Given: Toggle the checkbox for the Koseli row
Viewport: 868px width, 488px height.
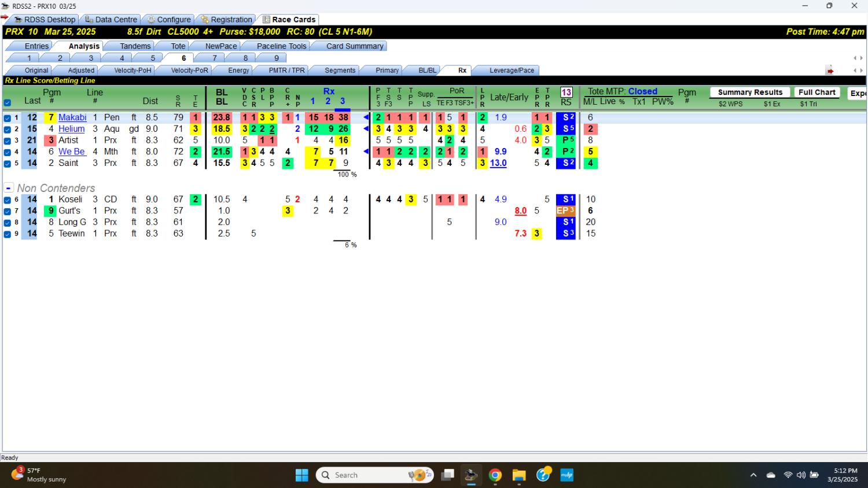Looking at the screenshot, I should (8, 200).
